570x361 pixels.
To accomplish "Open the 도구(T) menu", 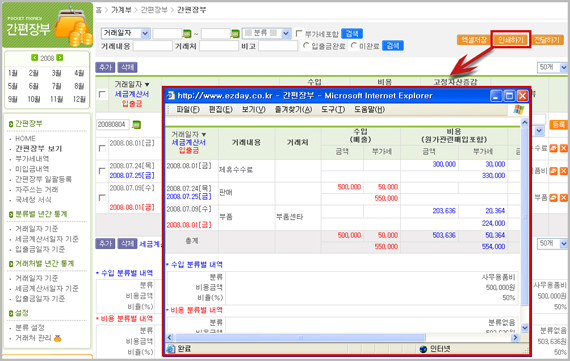I will click(333, 109).
